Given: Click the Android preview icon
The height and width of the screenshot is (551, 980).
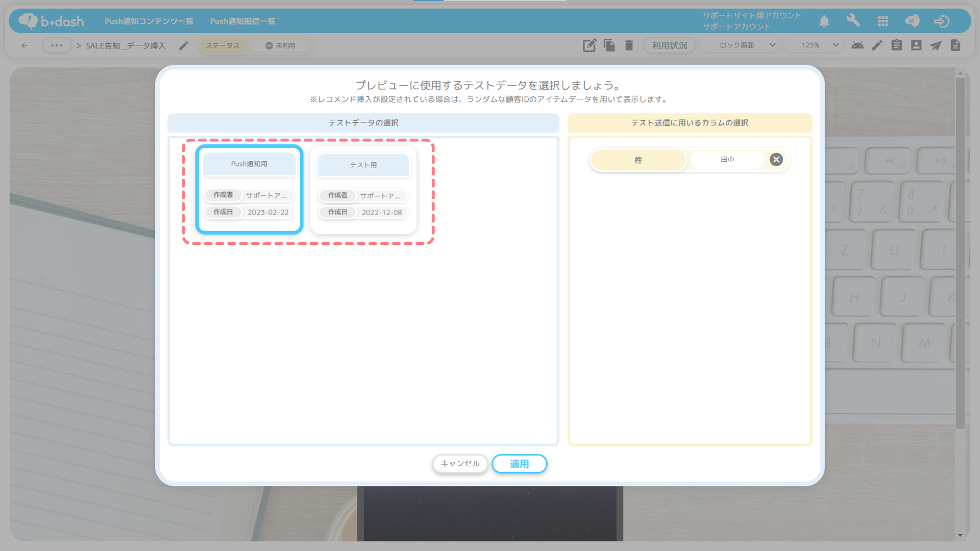Looking at the screenshot, I should 857,46.
